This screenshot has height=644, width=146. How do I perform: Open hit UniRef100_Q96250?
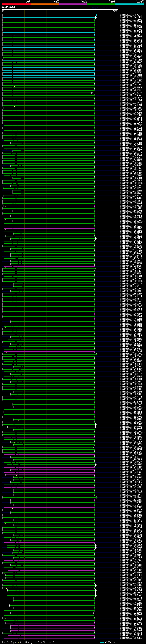[131, 72]
